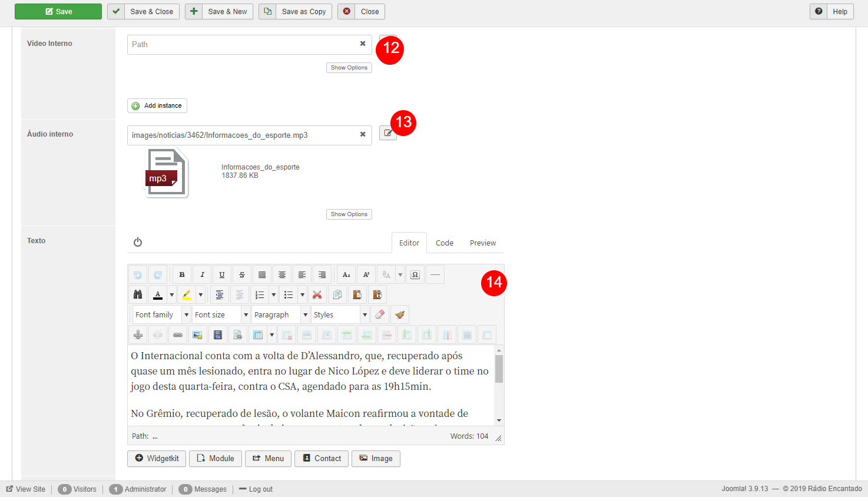Viewport: 868px width, 497px height.
Task: Click the yellow highlight color button
Action: click(x=187, y=294)
